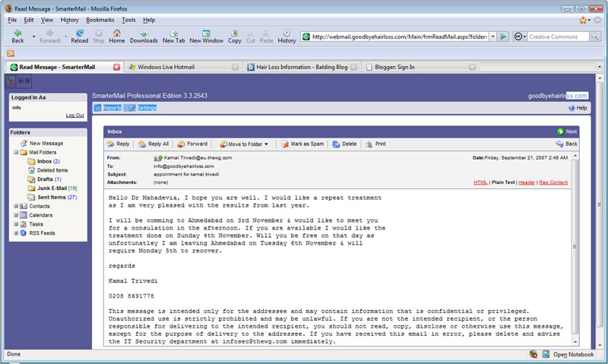View message as HTML link
608x364 pixels.
tap(480, 182)
